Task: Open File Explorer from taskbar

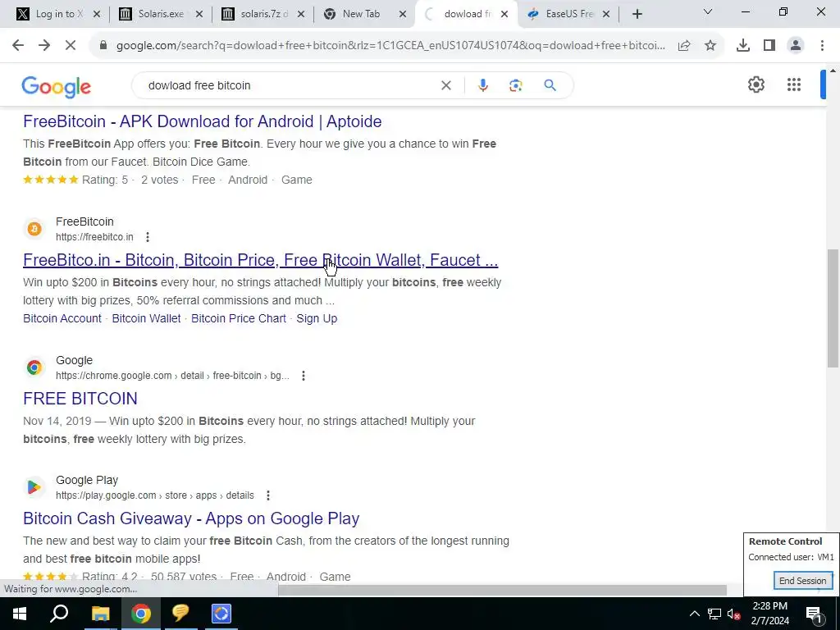Action: coord(100,614)
